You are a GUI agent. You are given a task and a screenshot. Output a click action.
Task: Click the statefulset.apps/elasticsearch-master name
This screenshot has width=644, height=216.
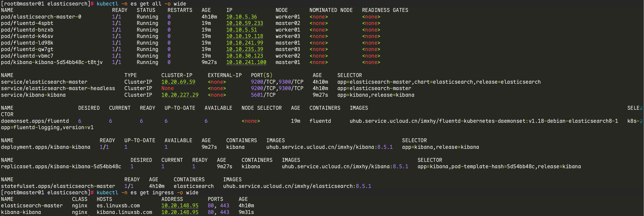point(58,186)
